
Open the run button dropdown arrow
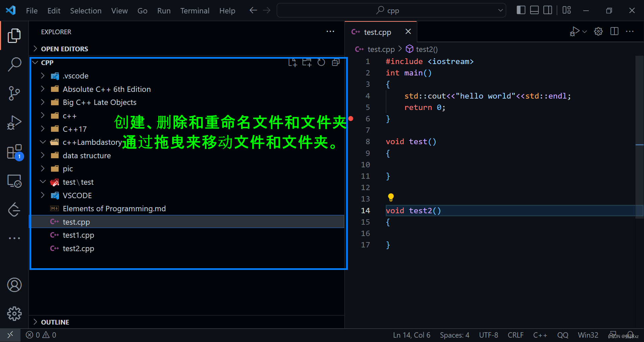585,32
